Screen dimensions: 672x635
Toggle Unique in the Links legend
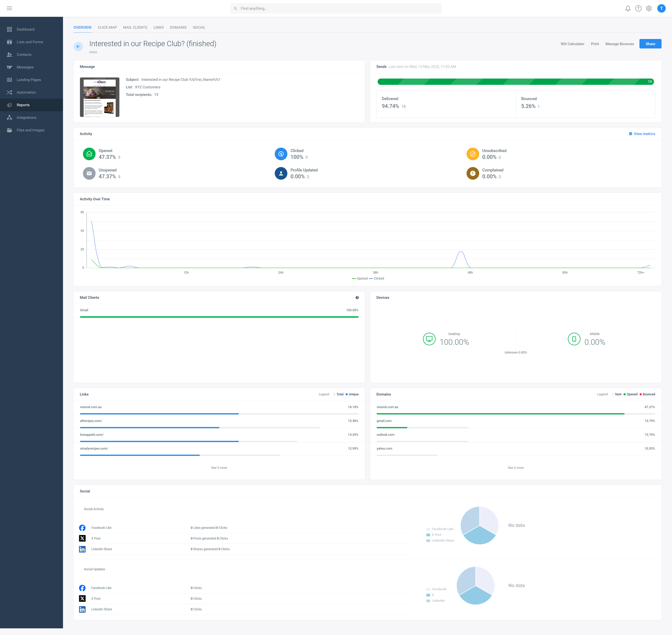pos(353,394)
